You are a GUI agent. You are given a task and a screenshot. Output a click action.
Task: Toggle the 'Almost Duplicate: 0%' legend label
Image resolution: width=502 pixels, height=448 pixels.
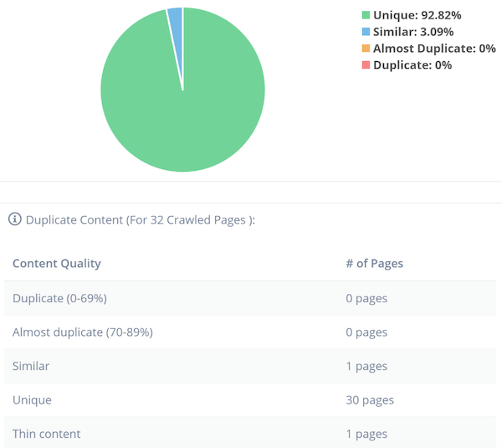tap(434, 49)
